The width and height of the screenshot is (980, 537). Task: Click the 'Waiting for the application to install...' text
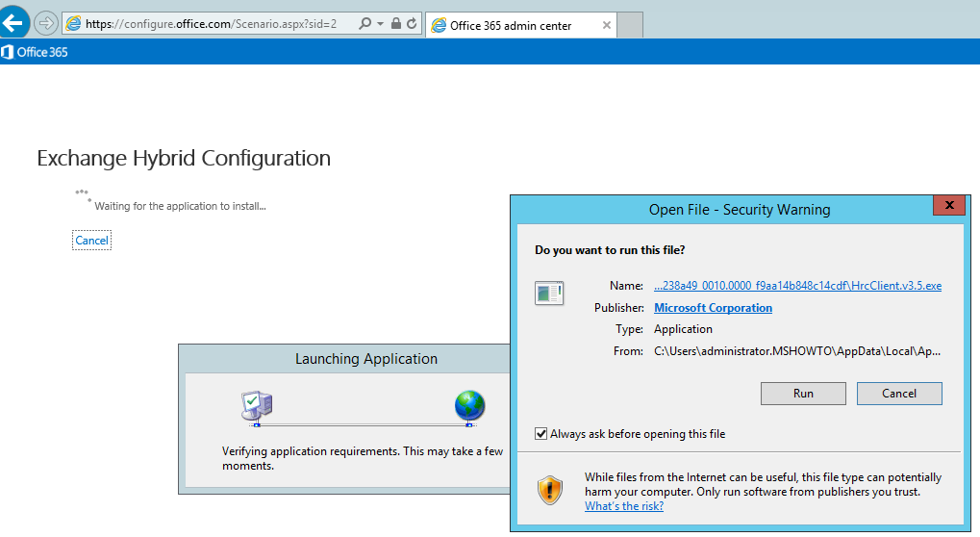[x=180, y=206]
